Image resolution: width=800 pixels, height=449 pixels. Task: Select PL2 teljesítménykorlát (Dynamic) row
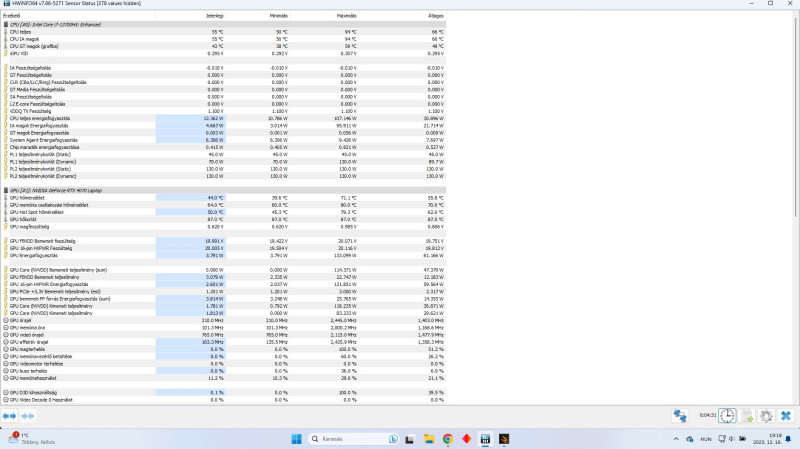point(223,176)
